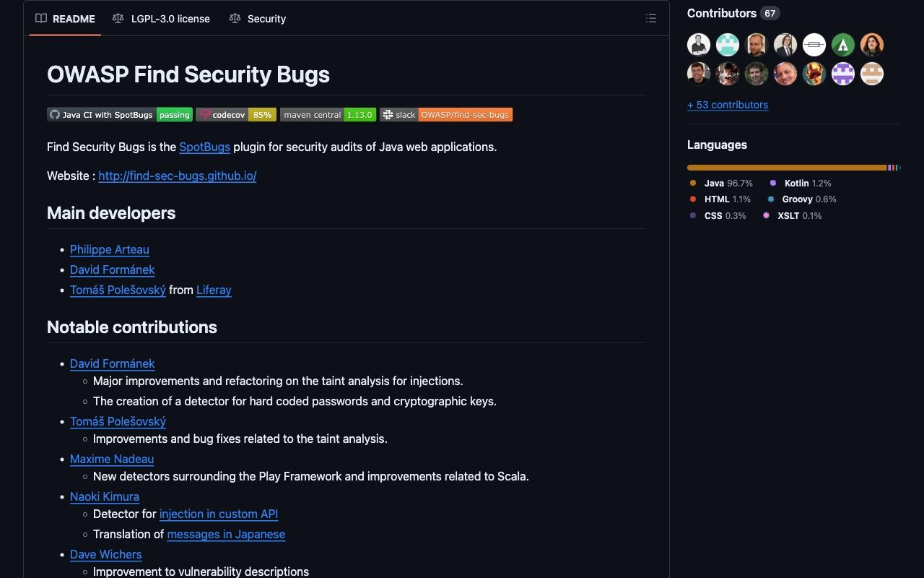Open the orange-background long-hair contributor avatar
The height and width of the screenshot is (578, 924).
[x=872, y=45]
